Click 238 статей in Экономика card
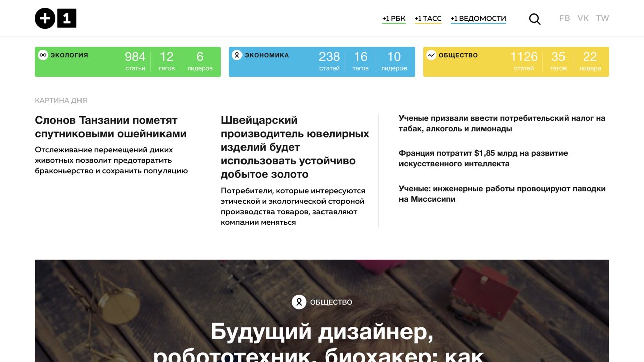The image size is (644, 362). coord(330,61)
